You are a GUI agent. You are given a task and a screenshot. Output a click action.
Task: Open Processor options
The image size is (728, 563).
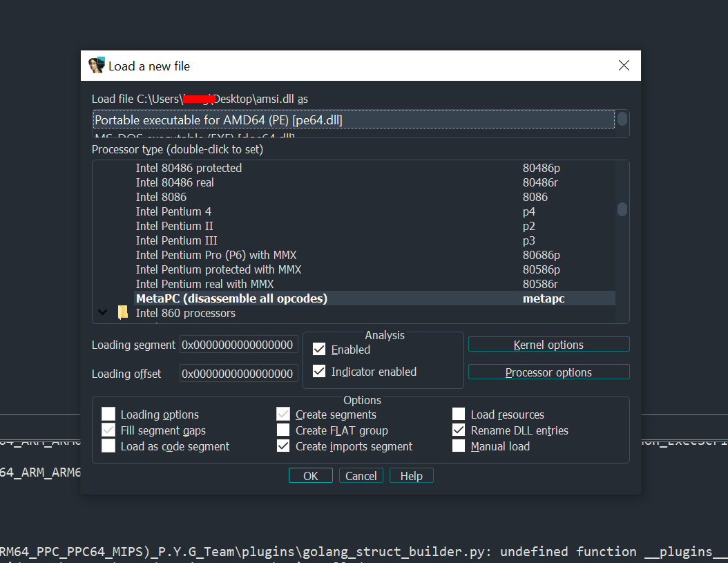pyautogui.click(x=549, y=372)
